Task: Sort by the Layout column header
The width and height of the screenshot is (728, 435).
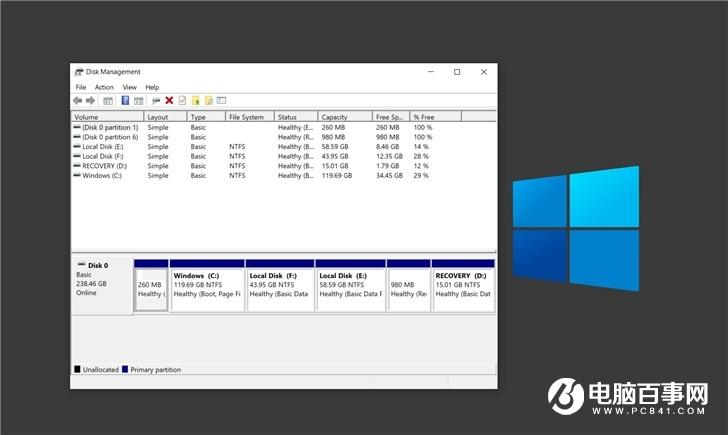Action: coord(165,117)
